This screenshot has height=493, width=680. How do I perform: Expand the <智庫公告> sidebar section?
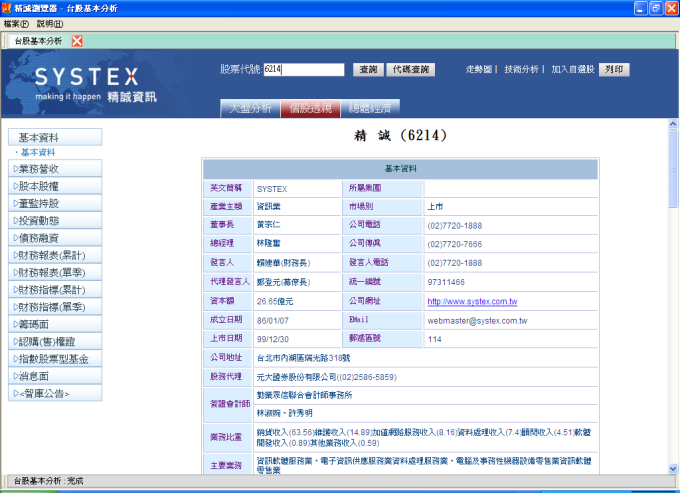55,393
